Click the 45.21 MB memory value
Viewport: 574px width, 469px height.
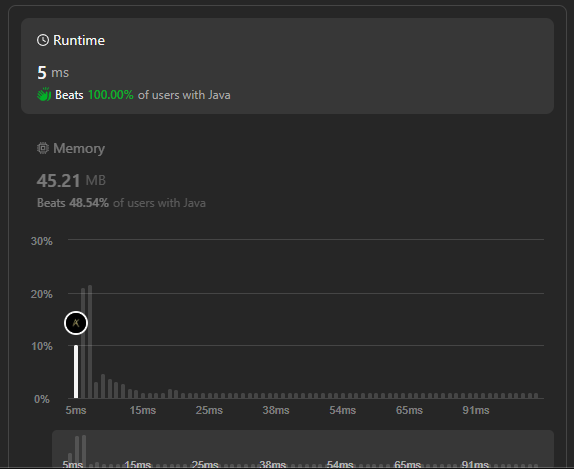[x=71, y=180]
